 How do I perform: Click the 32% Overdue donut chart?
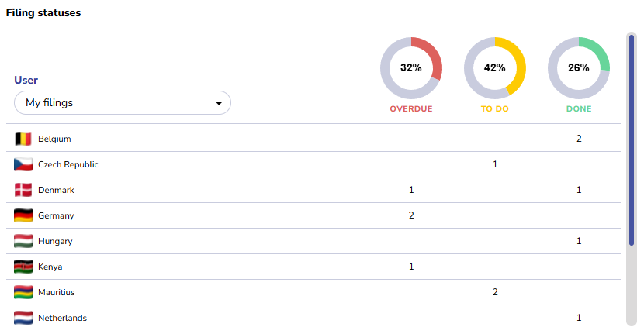coord(411,67)
